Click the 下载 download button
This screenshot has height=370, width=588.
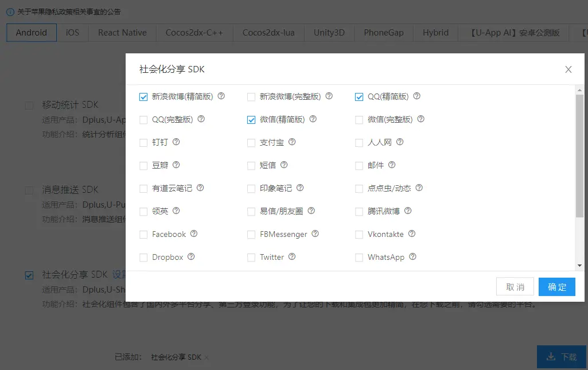coord(562,357)
